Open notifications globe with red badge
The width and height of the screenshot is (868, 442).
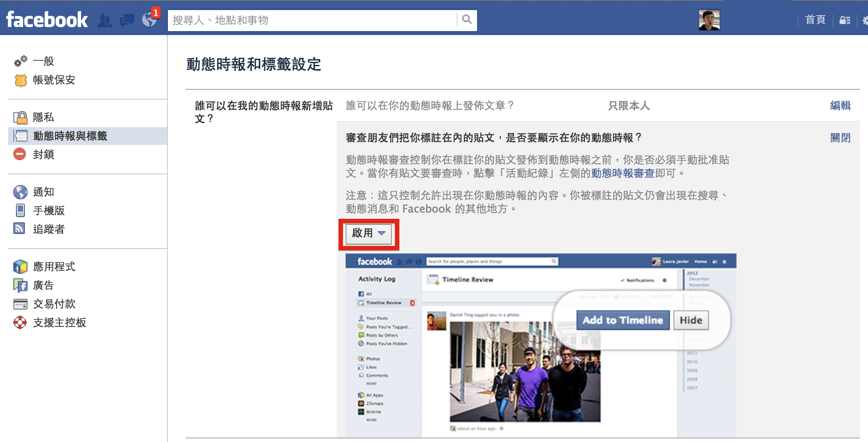pyautogui.click(x=150, y=20)
